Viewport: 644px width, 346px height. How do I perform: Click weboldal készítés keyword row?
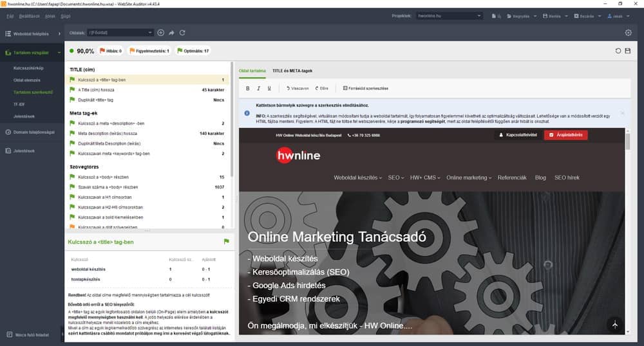pyautogui.click(x=149, y=269)
